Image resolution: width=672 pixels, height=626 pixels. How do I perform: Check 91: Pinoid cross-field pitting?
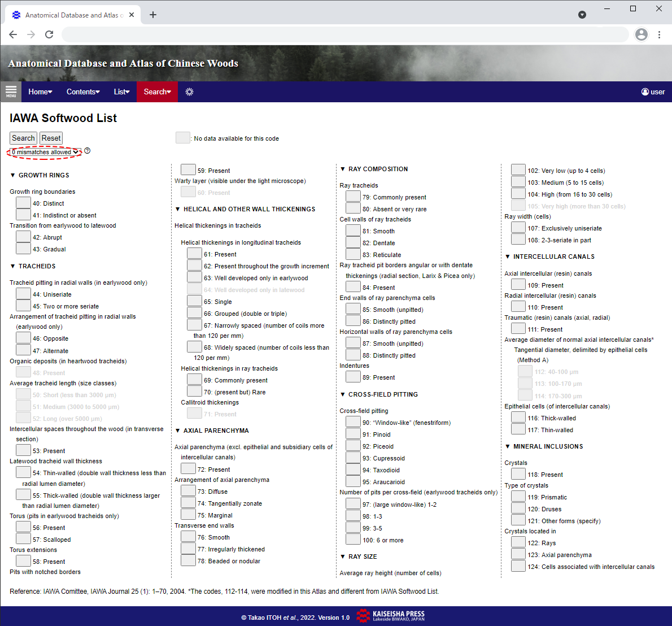[x=353, y=433]
